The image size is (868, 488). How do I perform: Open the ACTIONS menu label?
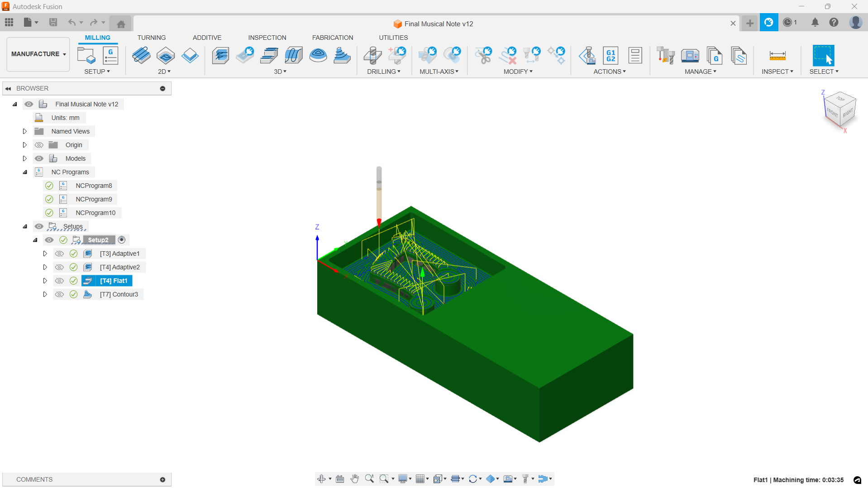tap(610, 72)
